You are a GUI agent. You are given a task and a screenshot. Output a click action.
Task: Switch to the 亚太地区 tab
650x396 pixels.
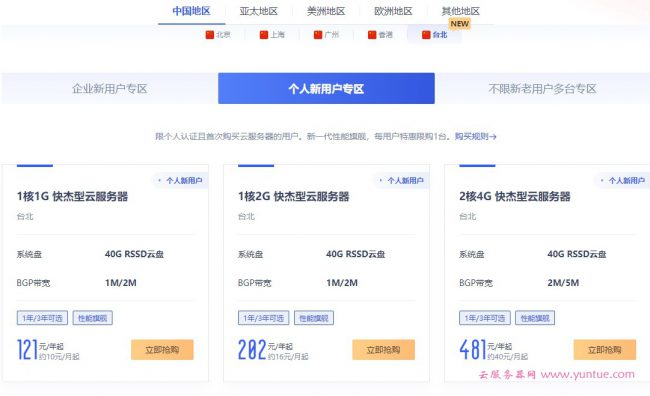(259, 11)
